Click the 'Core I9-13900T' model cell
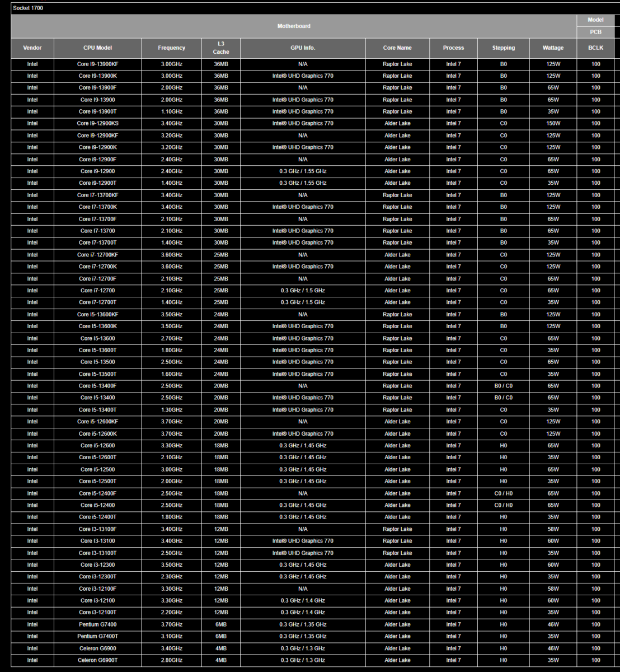 click(x=98, y=112)
